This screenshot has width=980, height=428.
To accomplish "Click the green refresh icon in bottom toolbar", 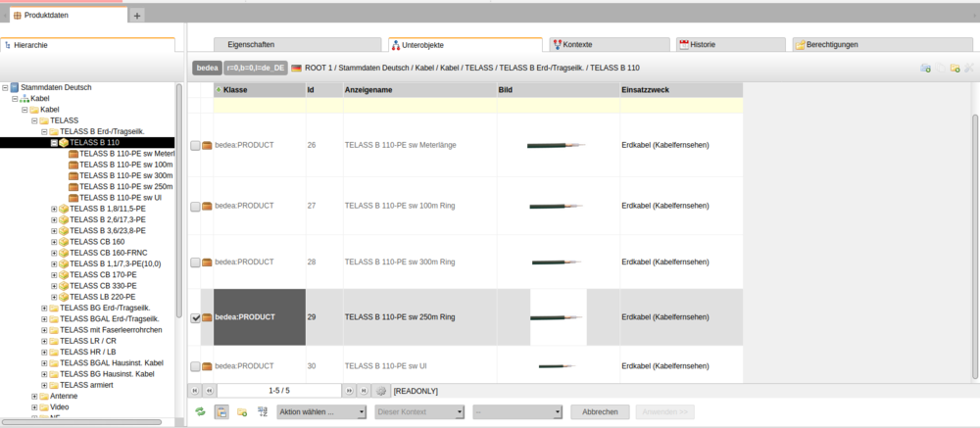I will click(x=200, y=412).
